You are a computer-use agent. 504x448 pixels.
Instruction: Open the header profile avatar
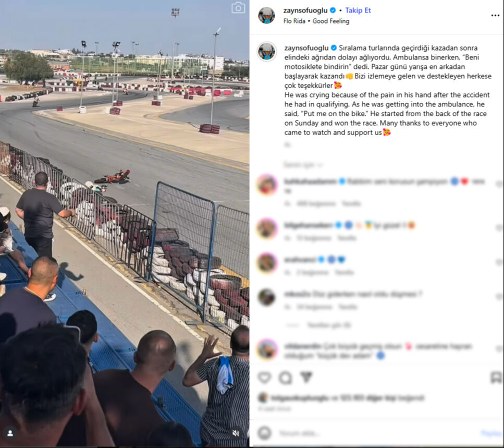point(266,16)
